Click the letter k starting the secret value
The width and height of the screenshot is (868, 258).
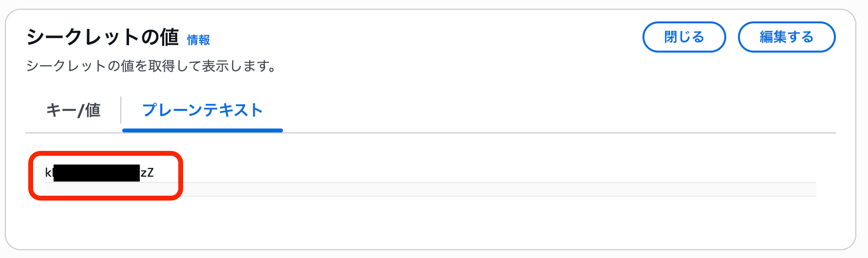click(49, 172)
